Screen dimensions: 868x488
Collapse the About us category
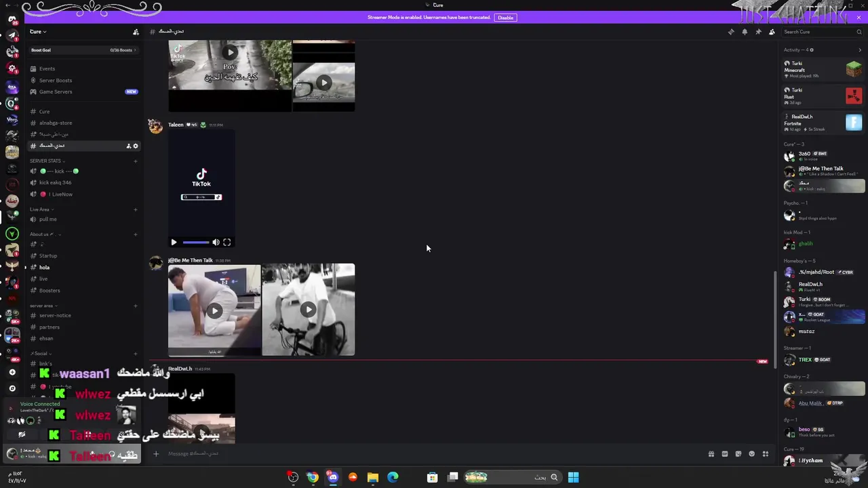pyautogui.click(x=44, y=234)
